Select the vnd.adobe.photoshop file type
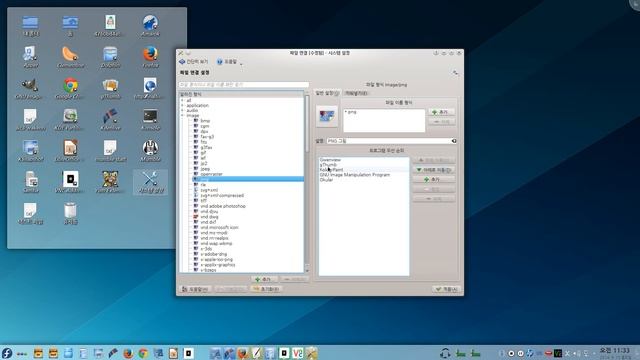Image resolution: width=640 pixels, height=360 pixels. (223, 206)
